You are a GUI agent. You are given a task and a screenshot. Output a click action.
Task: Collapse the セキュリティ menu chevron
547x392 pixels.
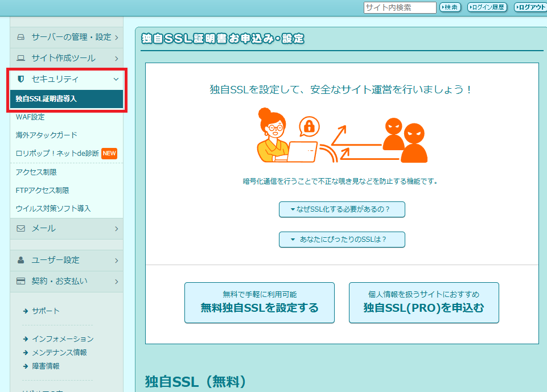[116, 79]
